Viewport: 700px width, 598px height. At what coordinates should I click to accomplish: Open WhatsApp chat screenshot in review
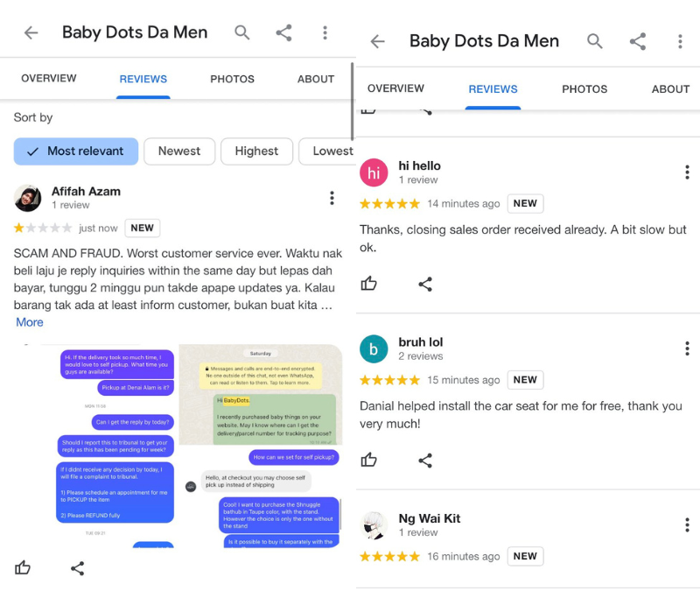(261, 395)
